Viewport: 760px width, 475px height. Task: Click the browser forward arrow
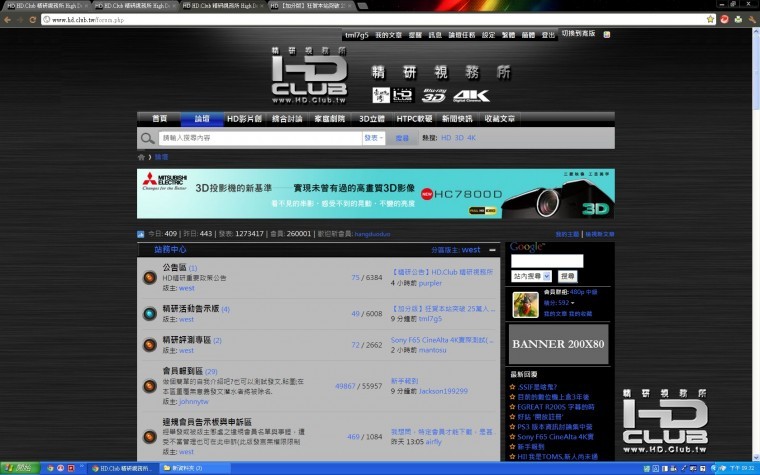coord(20,20)
